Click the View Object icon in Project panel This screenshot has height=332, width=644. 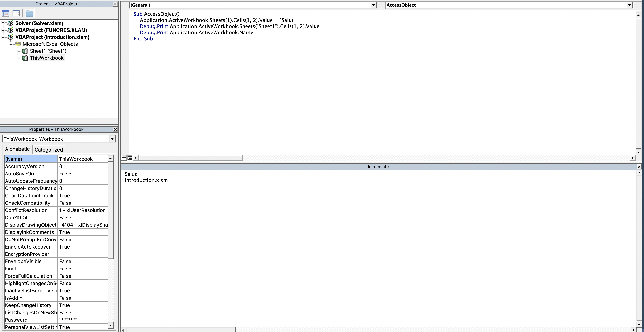tap(16, 13)
